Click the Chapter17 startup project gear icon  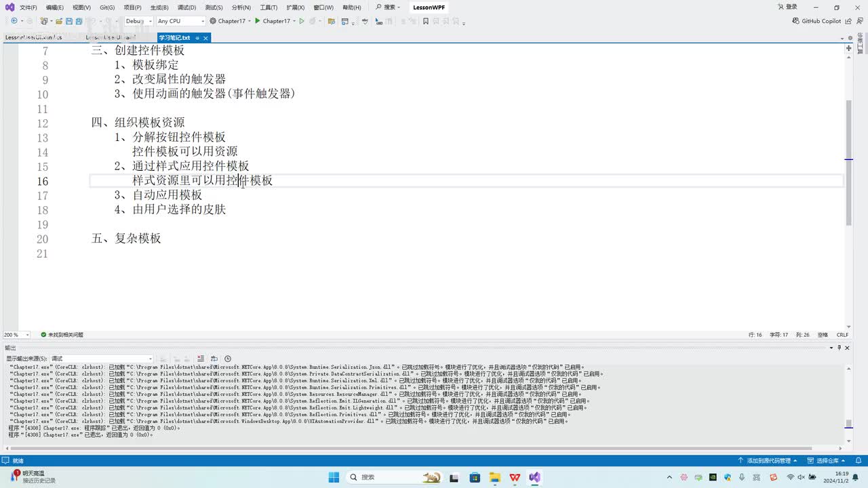(213, 21)
